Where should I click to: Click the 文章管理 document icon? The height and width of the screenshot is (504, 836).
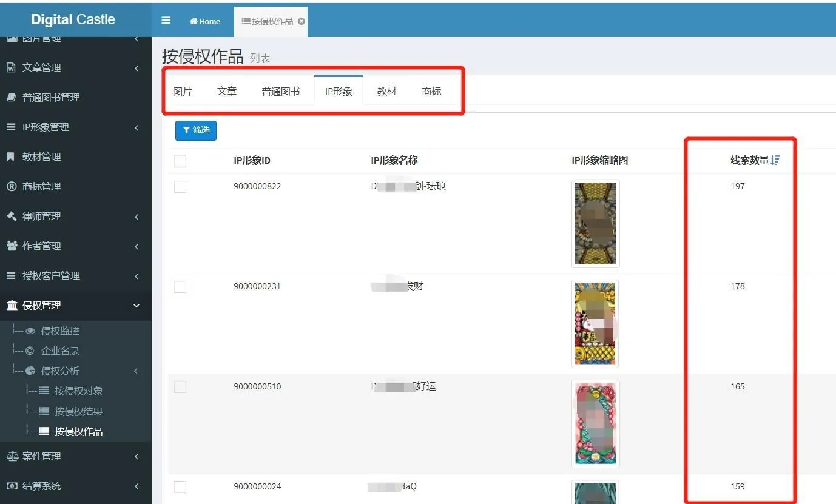11,67
